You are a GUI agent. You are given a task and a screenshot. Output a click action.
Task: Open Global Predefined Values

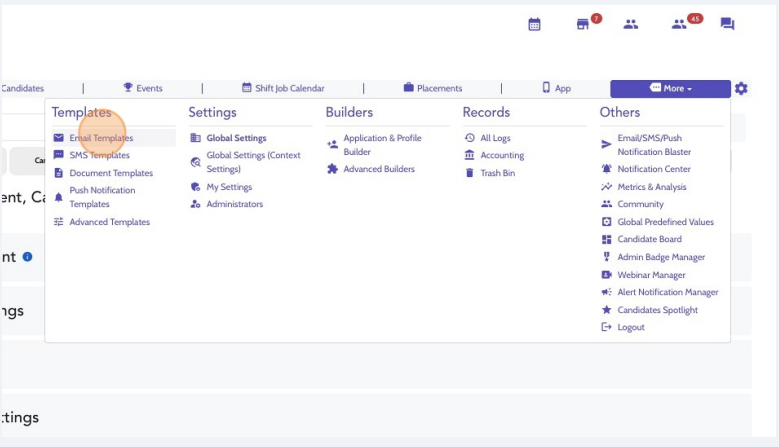(x=665, y=222)
